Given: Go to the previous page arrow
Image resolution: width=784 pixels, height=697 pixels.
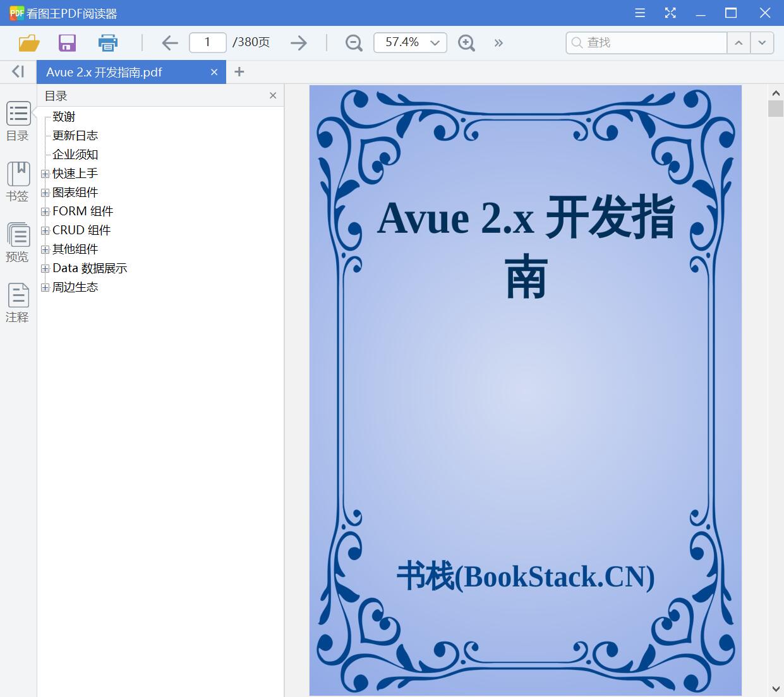Looking at the screenshot, I should (169, 43).
